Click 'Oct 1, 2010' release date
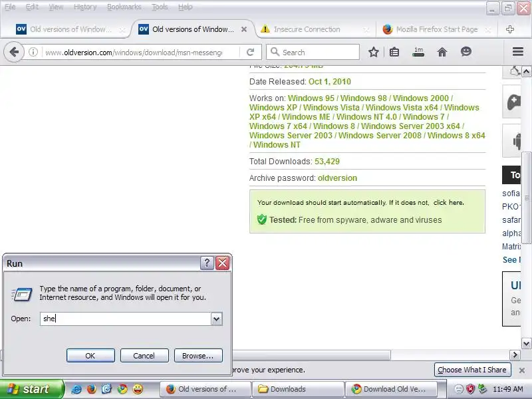532x399 pixels. pos(329,82)
